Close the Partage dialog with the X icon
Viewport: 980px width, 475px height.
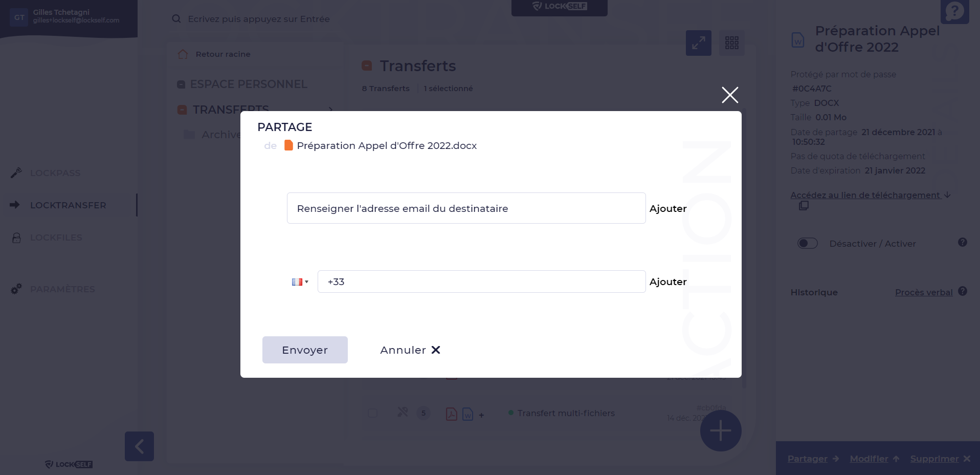(x=730, y=95)
